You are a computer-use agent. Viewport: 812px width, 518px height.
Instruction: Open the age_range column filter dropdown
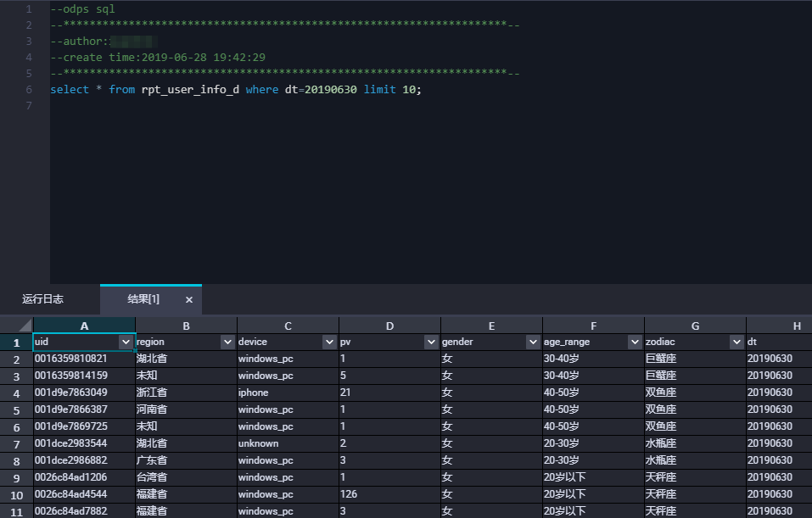click(x=635, y=342)
